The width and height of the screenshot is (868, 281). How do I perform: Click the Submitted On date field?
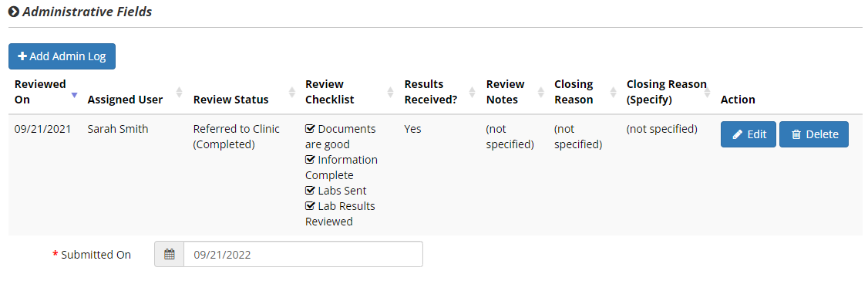tap(303, 255)
